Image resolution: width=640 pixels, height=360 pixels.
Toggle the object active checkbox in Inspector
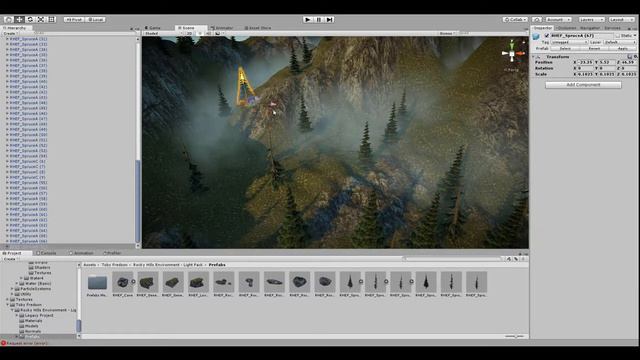coord(547,36)
